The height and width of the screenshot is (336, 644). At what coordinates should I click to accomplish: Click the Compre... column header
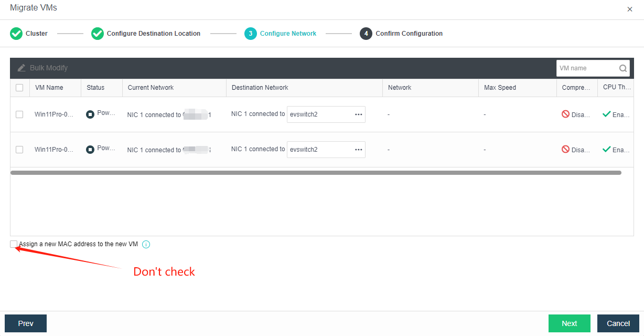click(576, 88)
